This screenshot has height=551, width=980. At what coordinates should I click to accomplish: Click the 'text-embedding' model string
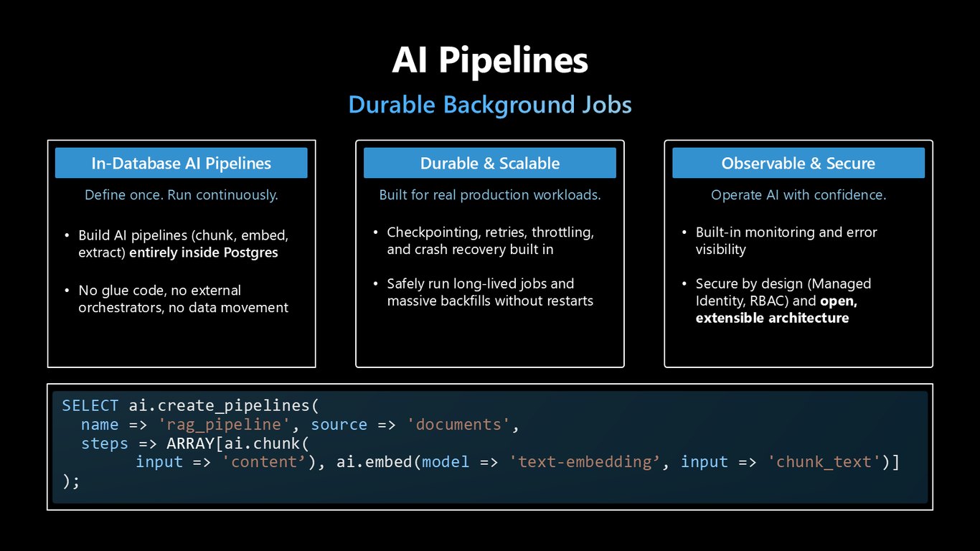coord(585,461)
